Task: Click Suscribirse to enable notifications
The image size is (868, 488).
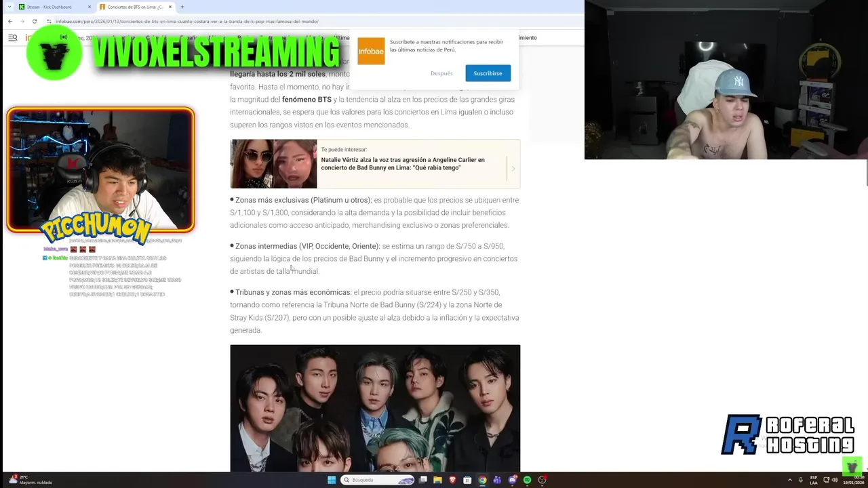Action: (x=488, y=73)
